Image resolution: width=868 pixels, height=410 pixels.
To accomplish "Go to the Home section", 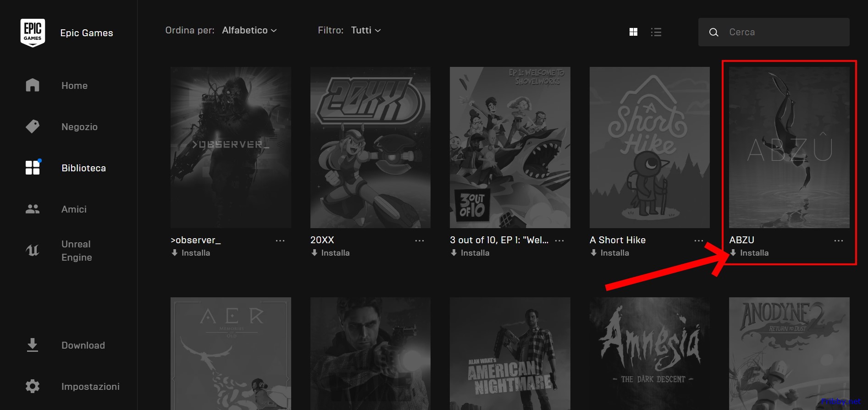I will 74,86.
